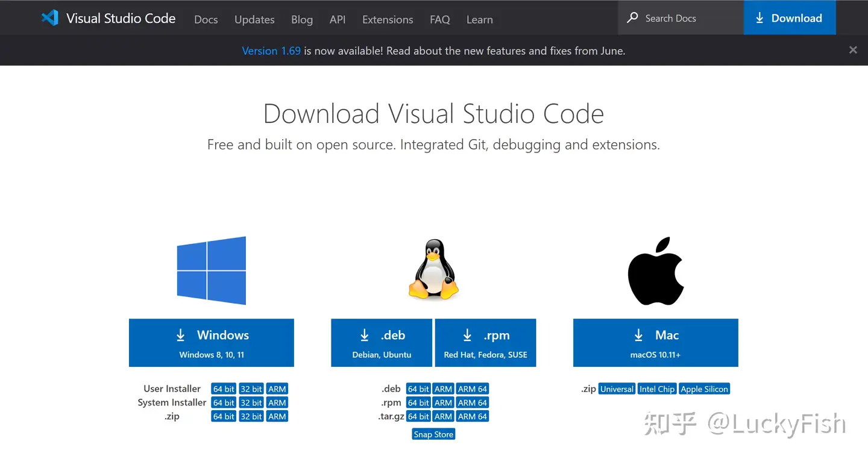
Task: Go to the Blog page
Action: click(x=302, y=19)
